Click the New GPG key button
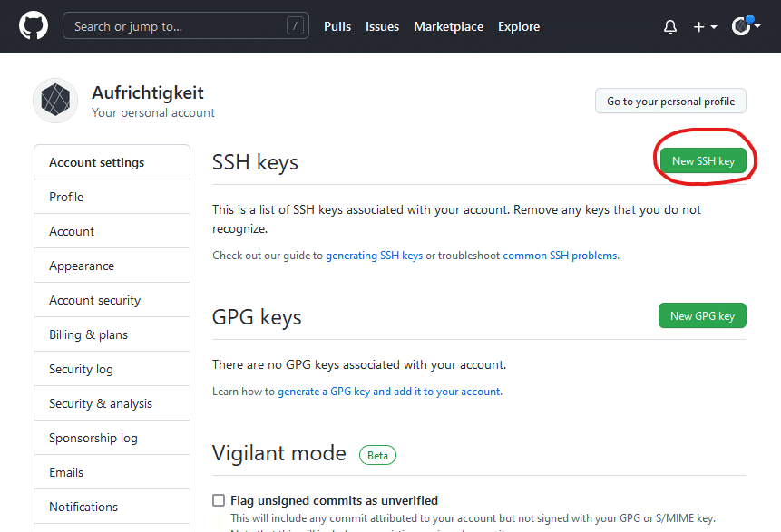 point(702,315)
